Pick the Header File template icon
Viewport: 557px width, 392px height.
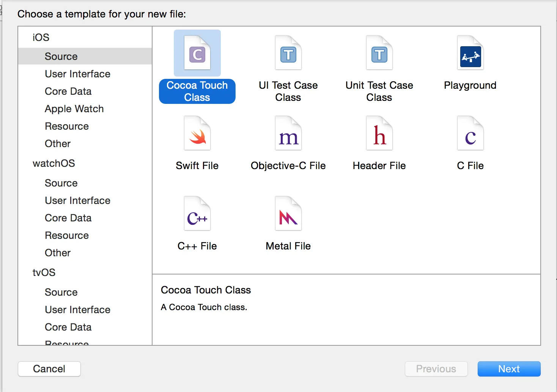point(379,133)
